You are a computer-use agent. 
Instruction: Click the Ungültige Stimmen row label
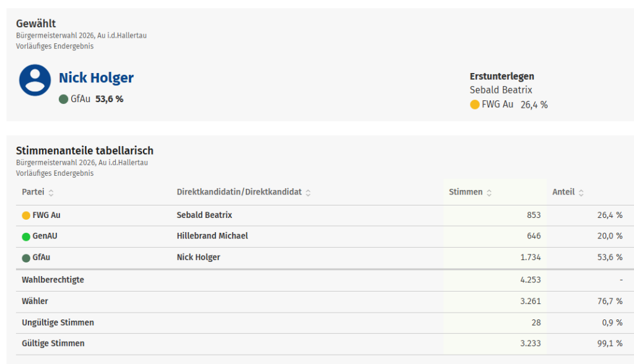coord(58,323)
